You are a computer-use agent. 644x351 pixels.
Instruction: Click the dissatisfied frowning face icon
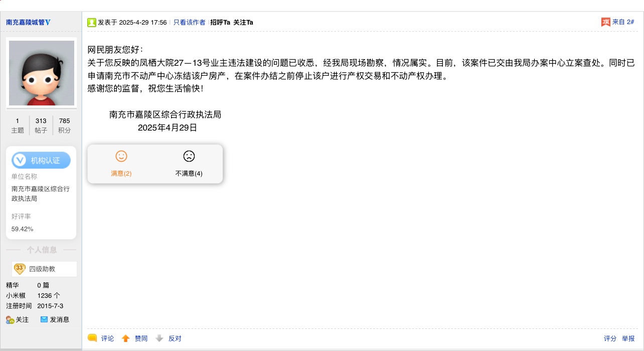click(x=189, y=156)
